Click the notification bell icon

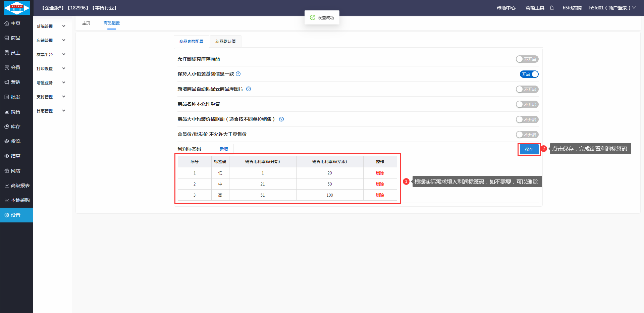552,8
